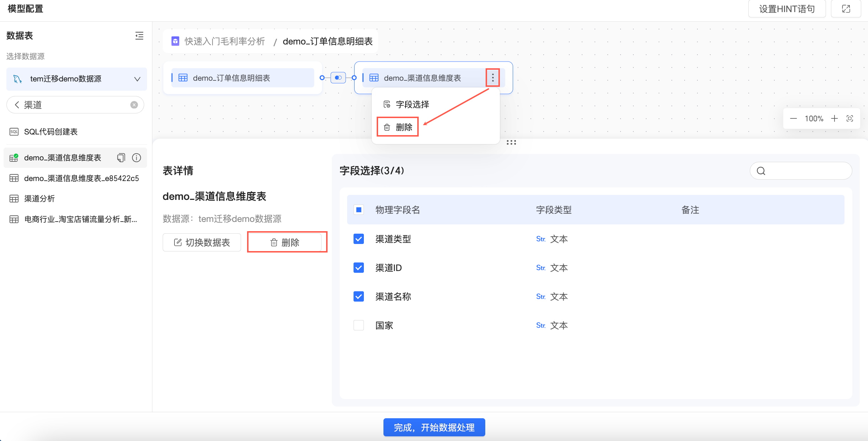The image size is (868, 441).
Task: Click copy icon beside demo_渠道信息维度表
Action: click(x=121, y=158)
